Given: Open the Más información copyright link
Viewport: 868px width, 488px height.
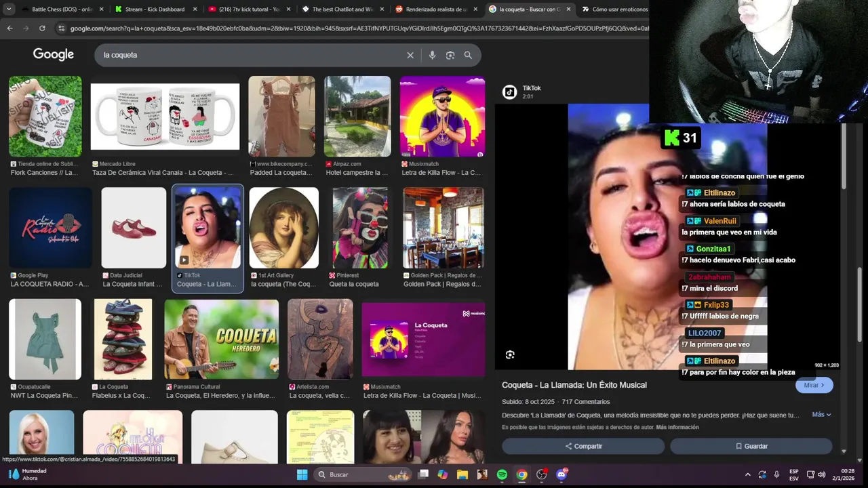Looking at the screenshot, I should 677,427.
